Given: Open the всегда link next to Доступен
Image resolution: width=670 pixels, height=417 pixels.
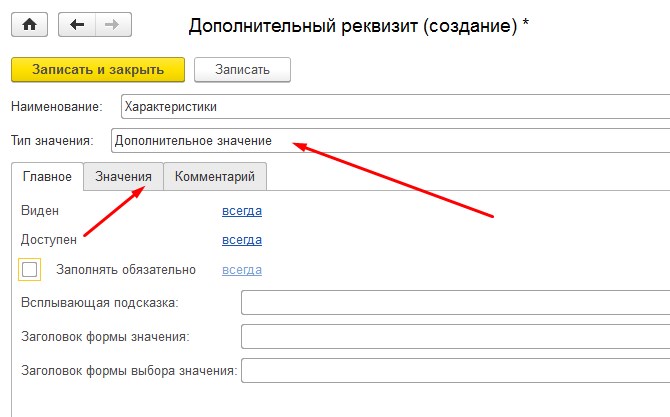Looking at the screenshot, I should click(x=242, y=240).
